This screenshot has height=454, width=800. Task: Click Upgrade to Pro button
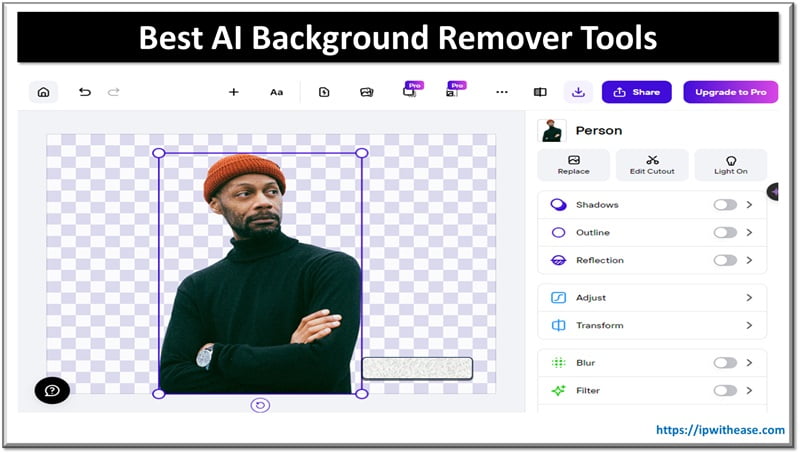[x=731, y=92]
